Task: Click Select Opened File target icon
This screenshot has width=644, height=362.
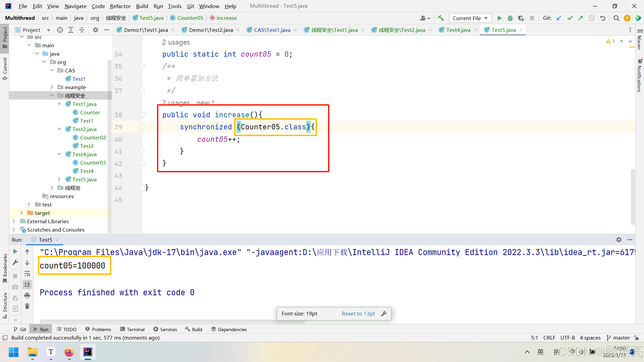Action: tap(60, 30)
